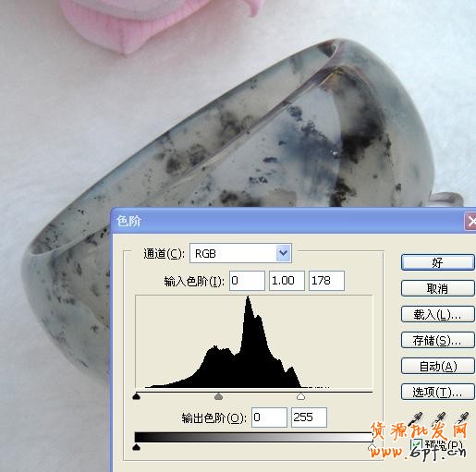Click the 自动(A) auto button
This screenshot has width=476, height=472.
click(437, 366)
